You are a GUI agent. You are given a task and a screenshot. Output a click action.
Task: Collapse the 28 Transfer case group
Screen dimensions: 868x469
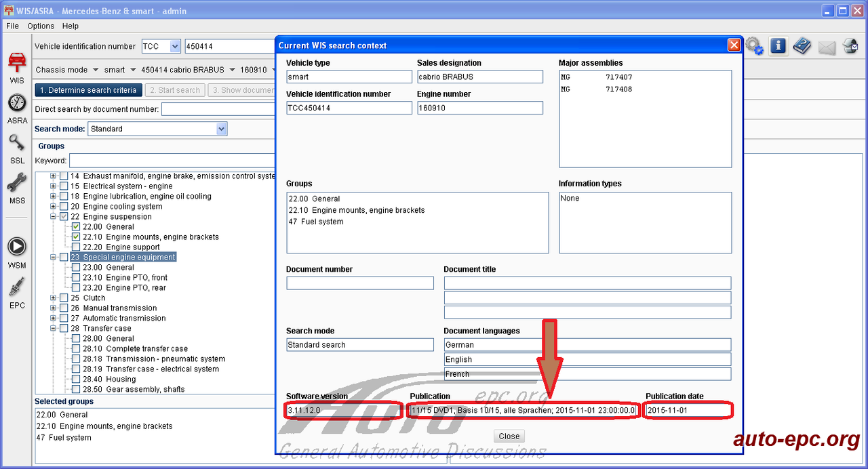tap(54, 329)
